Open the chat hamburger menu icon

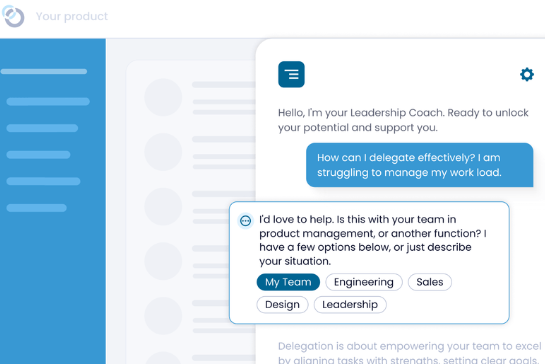tap(291, 74)
